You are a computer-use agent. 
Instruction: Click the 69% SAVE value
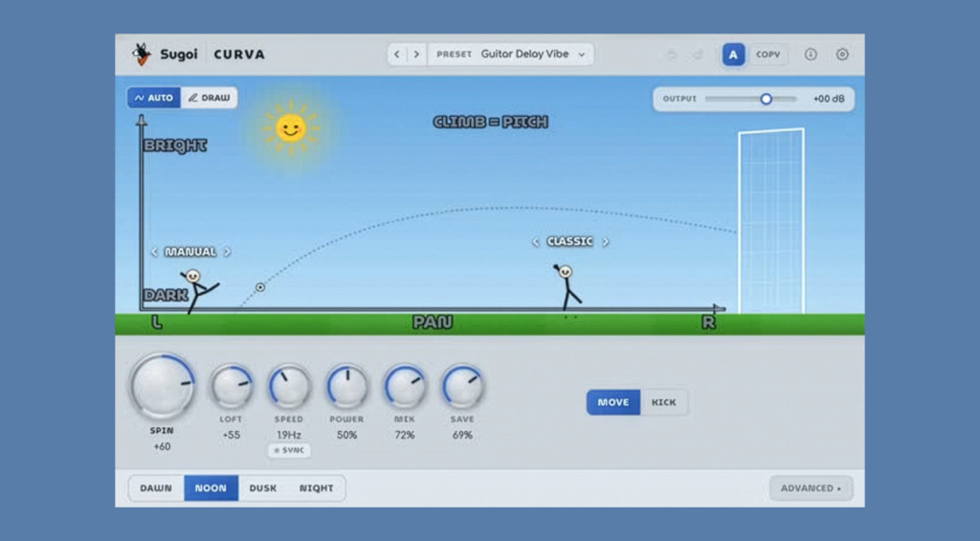pos(462,435)
